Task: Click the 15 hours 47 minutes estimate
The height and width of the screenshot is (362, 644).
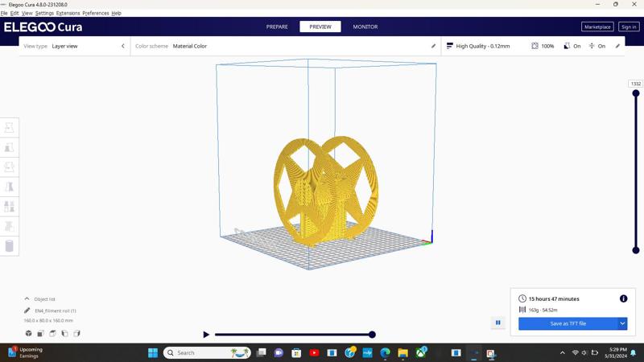Action: tap(554, 298)
